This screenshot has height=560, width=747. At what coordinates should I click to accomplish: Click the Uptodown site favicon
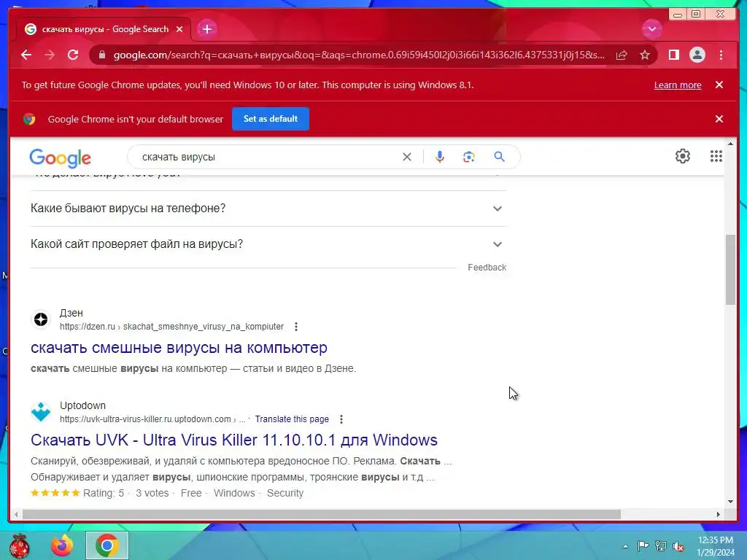(41, 412)
